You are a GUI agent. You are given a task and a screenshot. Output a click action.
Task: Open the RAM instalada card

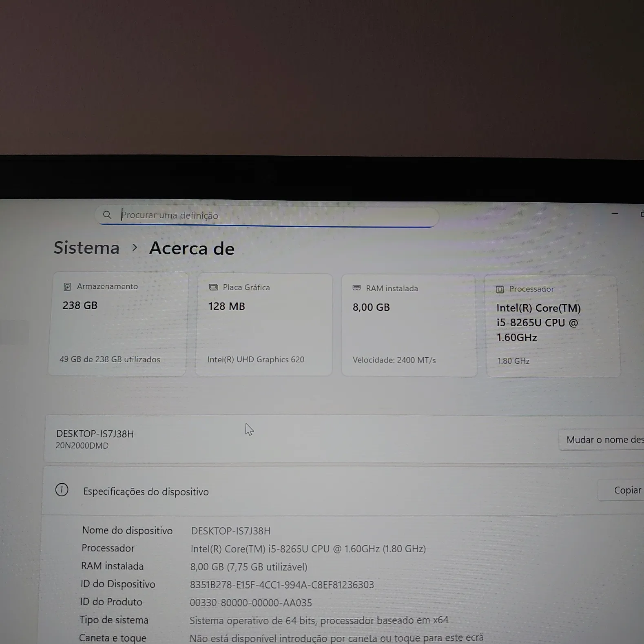[409, 325]
